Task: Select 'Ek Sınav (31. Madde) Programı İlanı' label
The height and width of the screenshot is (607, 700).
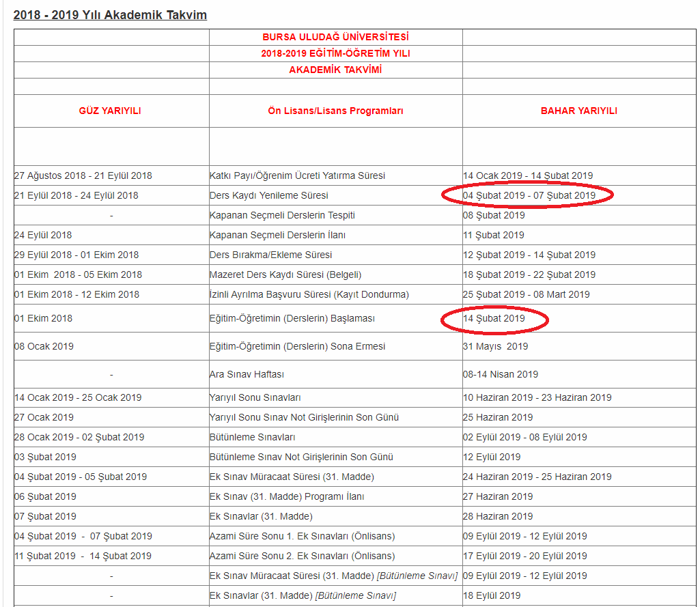Action: coord(287,497)
